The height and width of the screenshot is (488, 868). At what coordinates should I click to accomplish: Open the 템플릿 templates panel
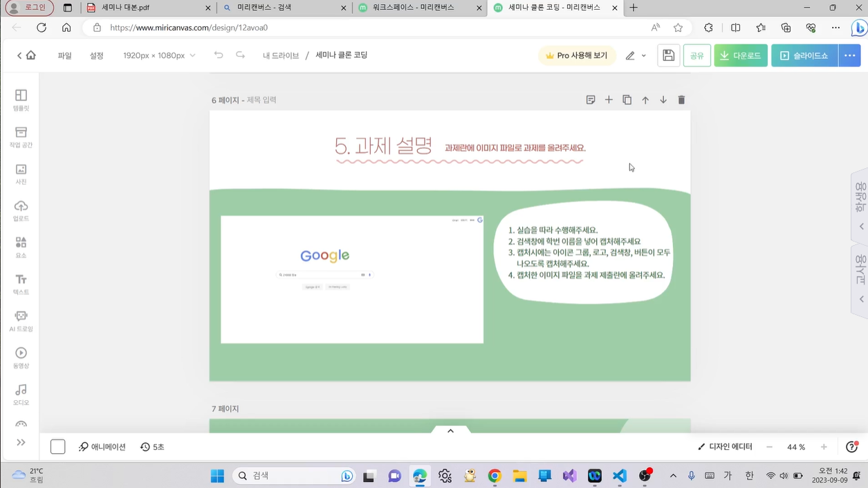[x=21, y=100]
